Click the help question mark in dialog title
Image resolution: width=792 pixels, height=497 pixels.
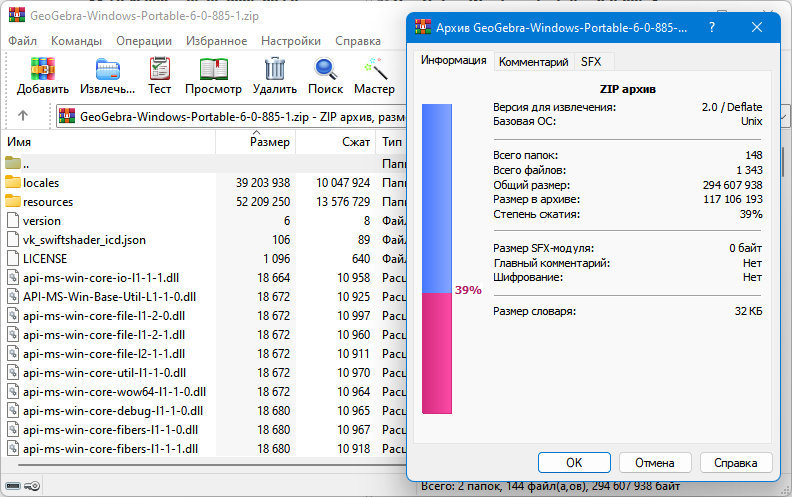pos(712,27)
